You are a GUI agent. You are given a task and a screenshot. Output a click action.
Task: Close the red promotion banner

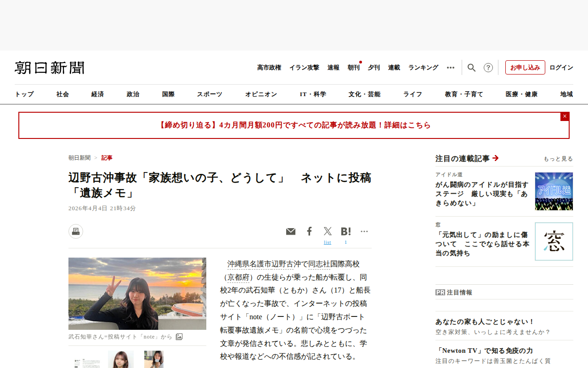click(565, 116)
